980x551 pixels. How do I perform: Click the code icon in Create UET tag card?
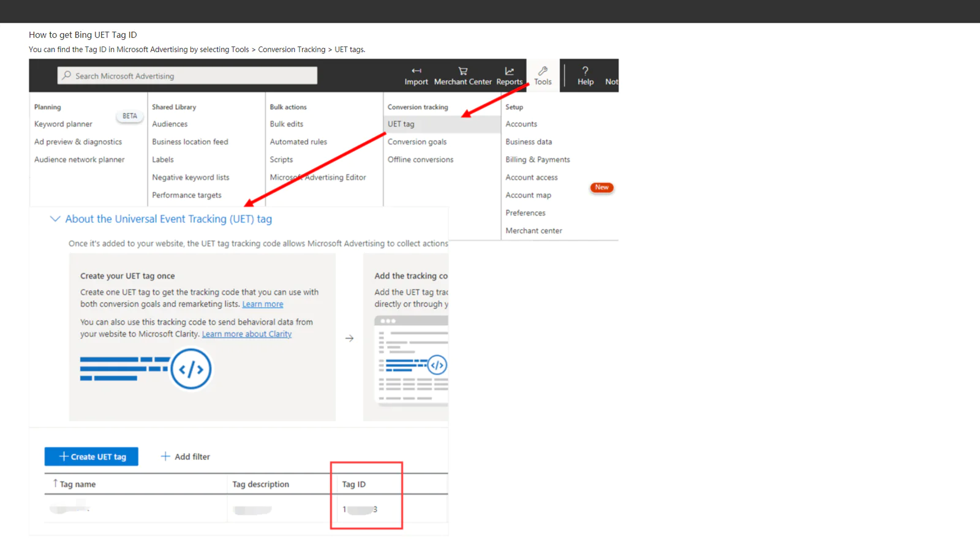pos(191,369)
